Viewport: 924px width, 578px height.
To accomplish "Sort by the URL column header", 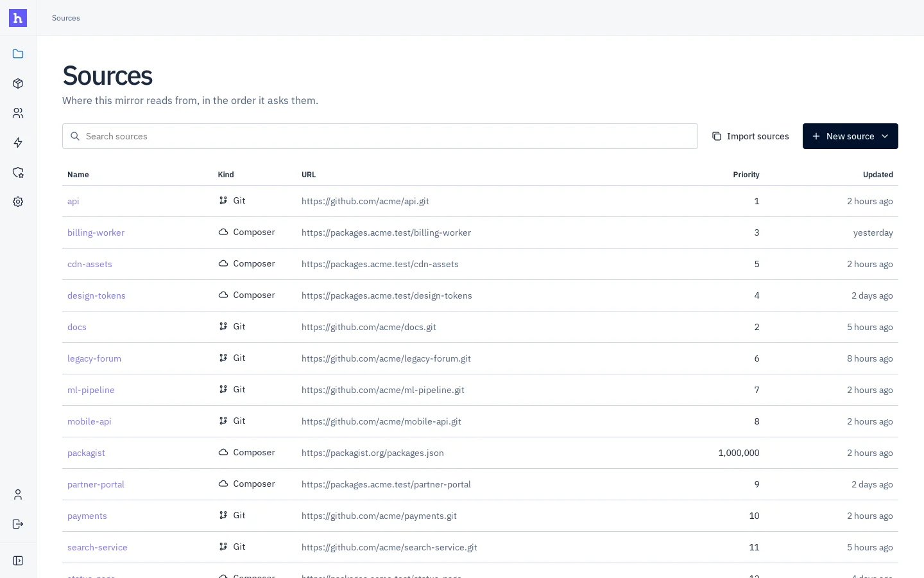I will tap(309, 175).
